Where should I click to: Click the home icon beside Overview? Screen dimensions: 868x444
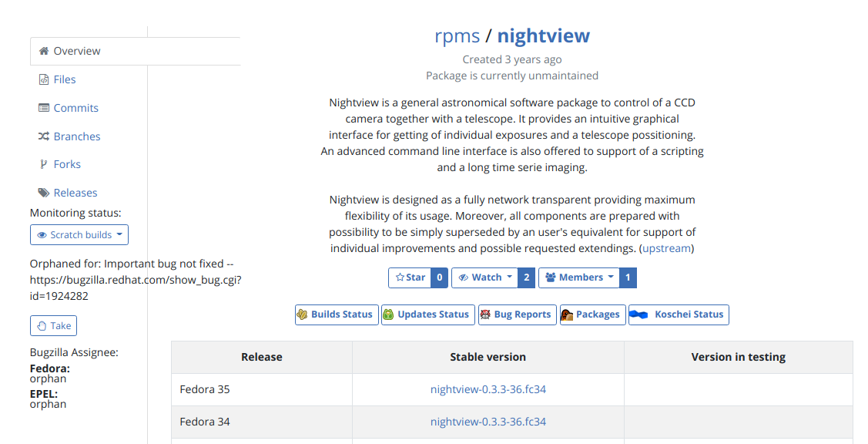(44, 51)
